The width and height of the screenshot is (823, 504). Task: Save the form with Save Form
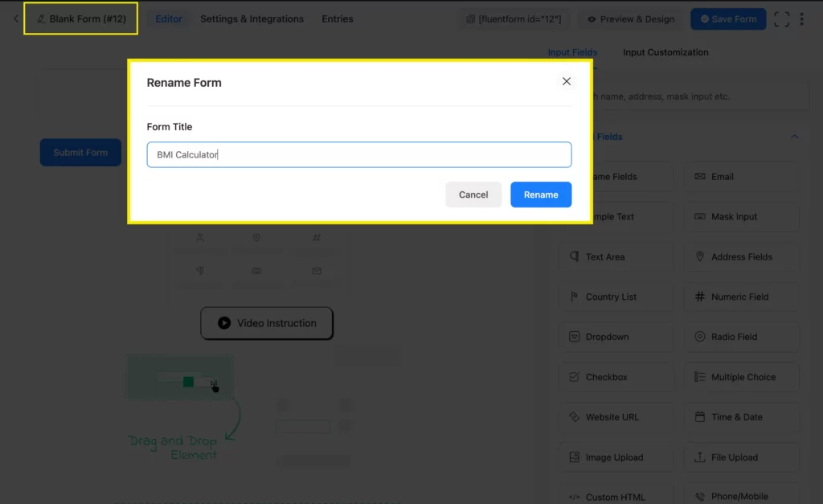728,18
